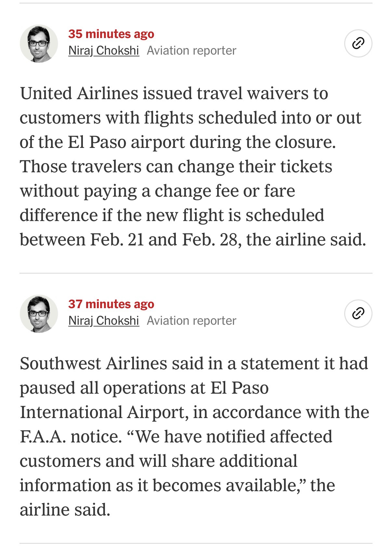The width and height of the screenshot is (392, 551).
Task: Click the "F.A.A." text in Southwest update
Action: pos(43,437)
